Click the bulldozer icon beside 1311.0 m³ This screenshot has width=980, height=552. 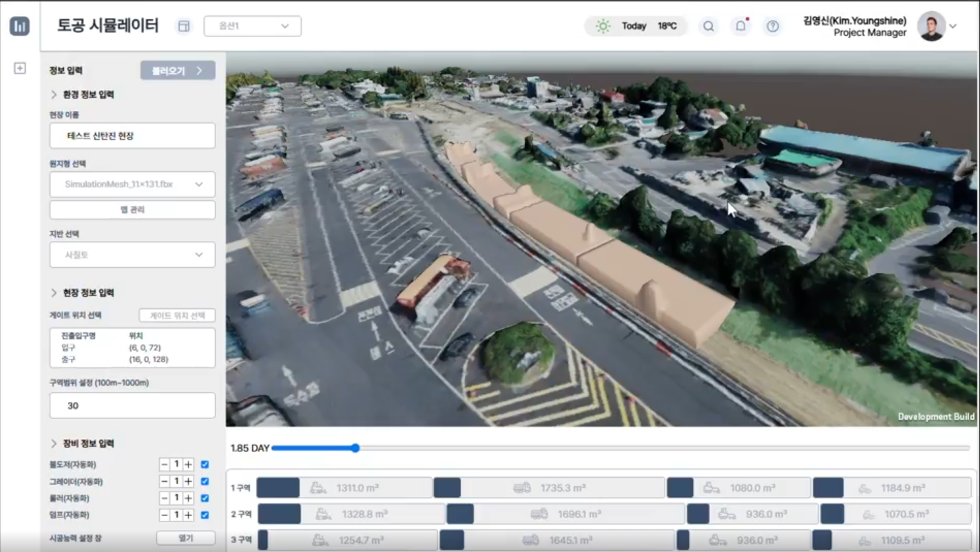[x=318, y=488]
